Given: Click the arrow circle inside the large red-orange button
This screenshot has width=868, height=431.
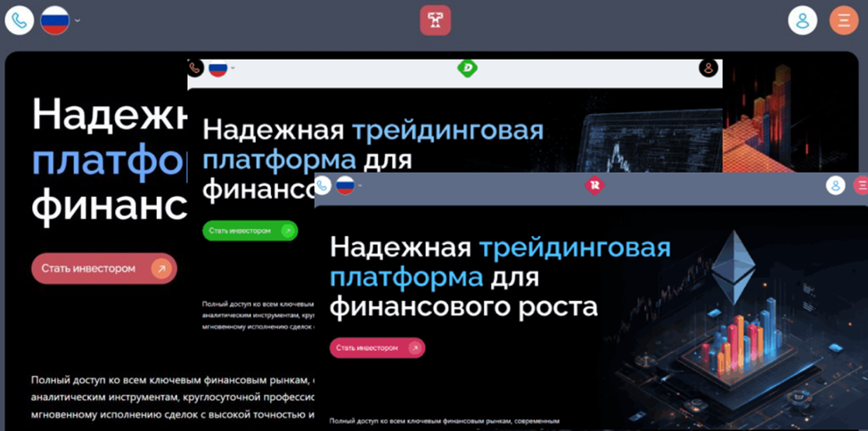Looking at the screenshot, I should tap(161, 269).
